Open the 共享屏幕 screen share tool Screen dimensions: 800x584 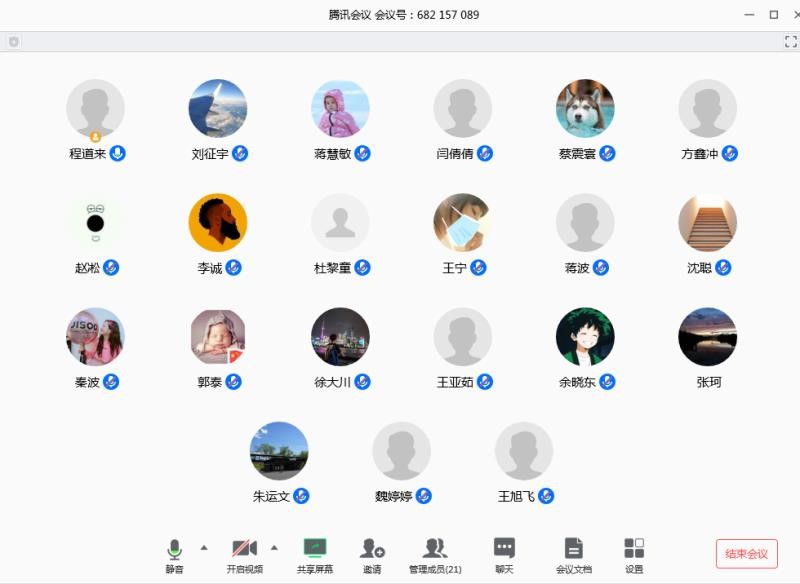tap(315, 554)
